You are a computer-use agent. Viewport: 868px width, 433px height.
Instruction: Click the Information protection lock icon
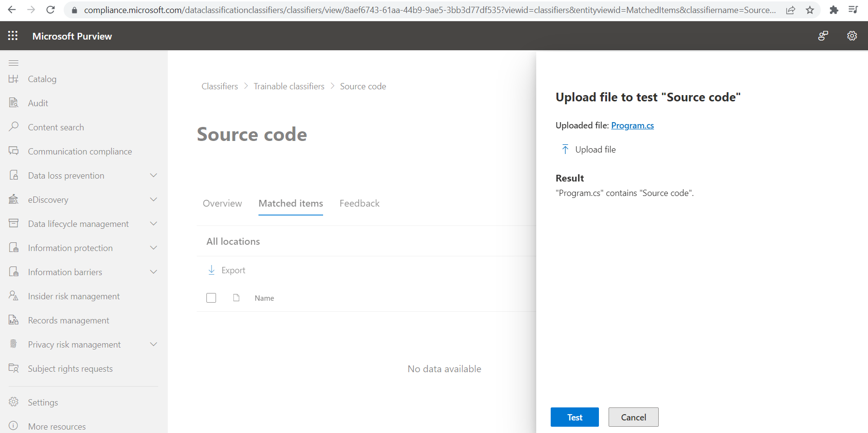coord(14,248)
